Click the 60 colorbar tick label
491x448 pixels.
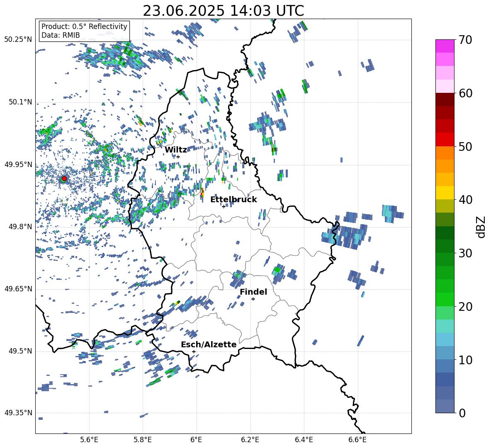click(465, 93)
